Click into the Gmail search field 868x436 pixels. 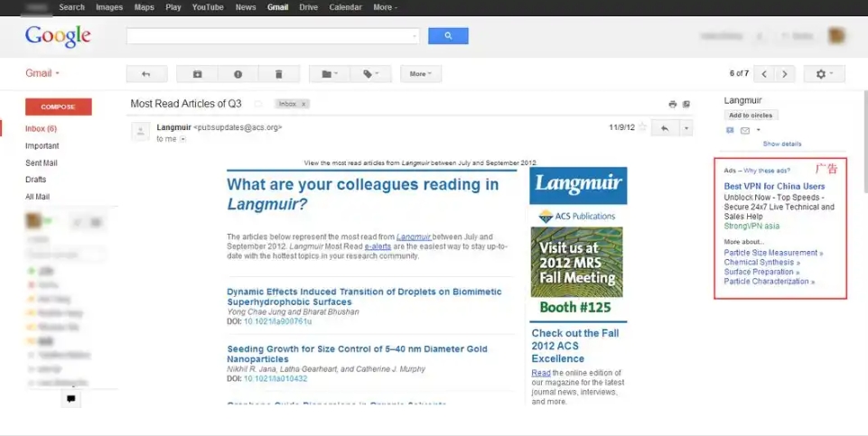[x=268, y=36]
